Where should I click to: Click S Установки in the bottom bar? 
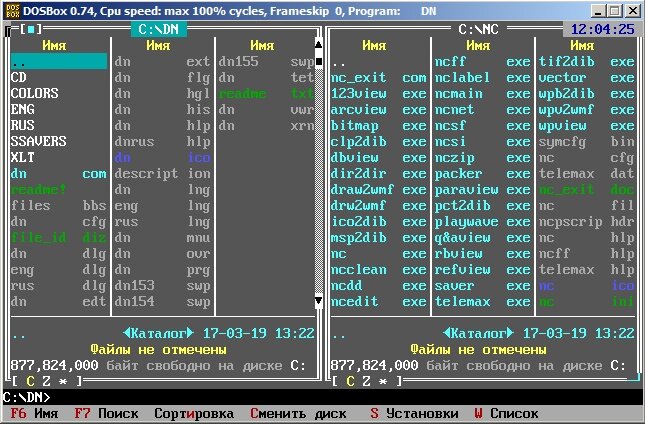414,413
